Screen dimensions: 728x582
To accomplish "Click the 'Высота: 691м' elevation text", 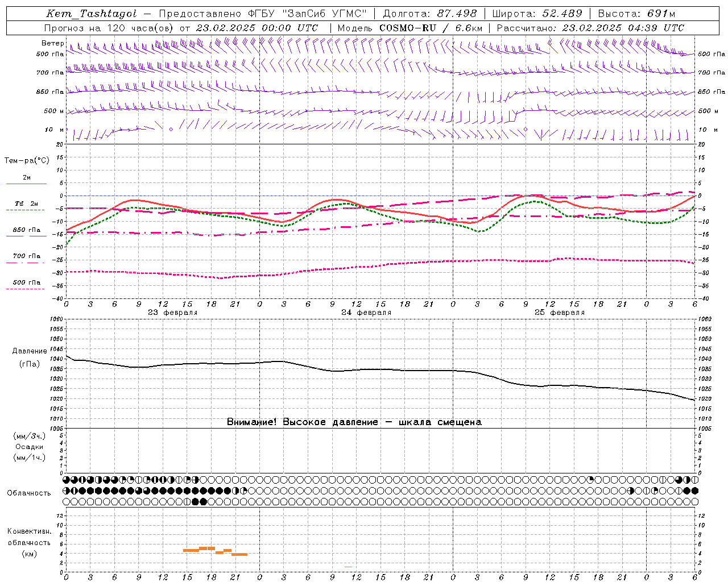I will click(x=636, y=14).
